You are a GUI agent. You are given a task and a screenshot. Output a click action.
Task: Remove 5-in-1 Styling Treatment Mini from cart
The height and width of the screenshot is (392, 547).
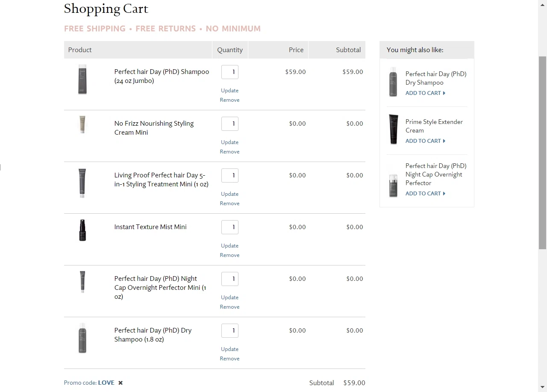click(x=229, y=203)
